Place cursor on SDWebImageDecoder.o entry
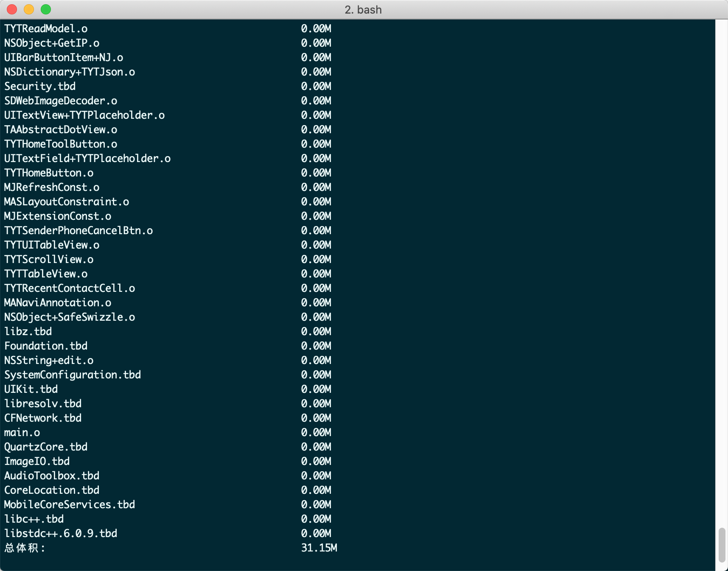Screen dimensions: 728x571 coord(61,101)
